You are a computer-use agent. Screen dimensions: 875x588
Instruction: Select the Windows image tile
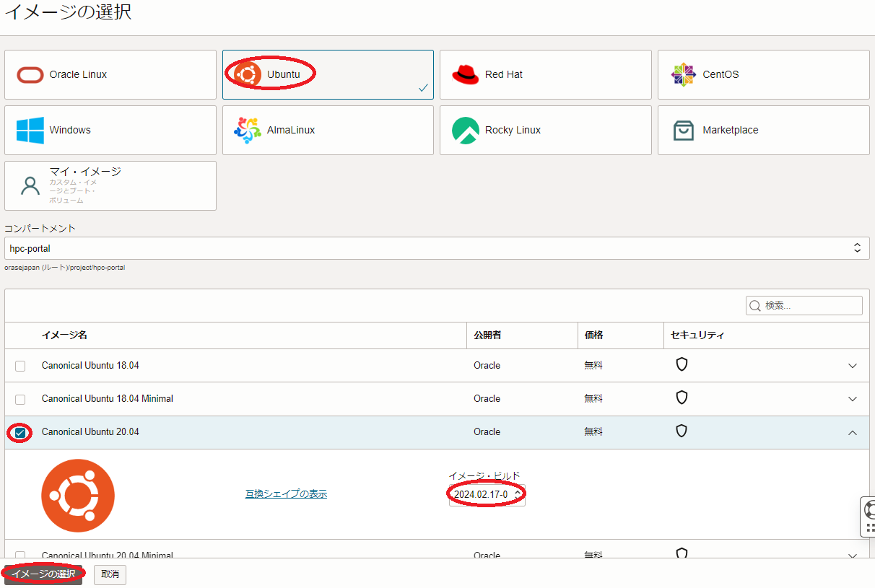[x=110, y=130]
